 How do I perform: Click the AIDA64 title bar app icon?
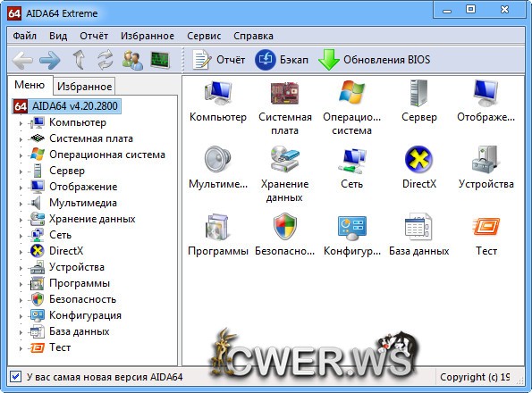point(14,13)
